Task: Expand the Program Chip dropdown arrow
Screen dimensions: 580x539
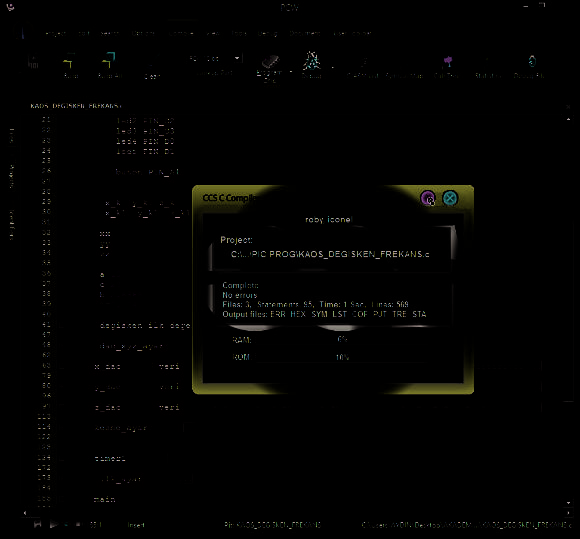Action: tap(291, 71)
